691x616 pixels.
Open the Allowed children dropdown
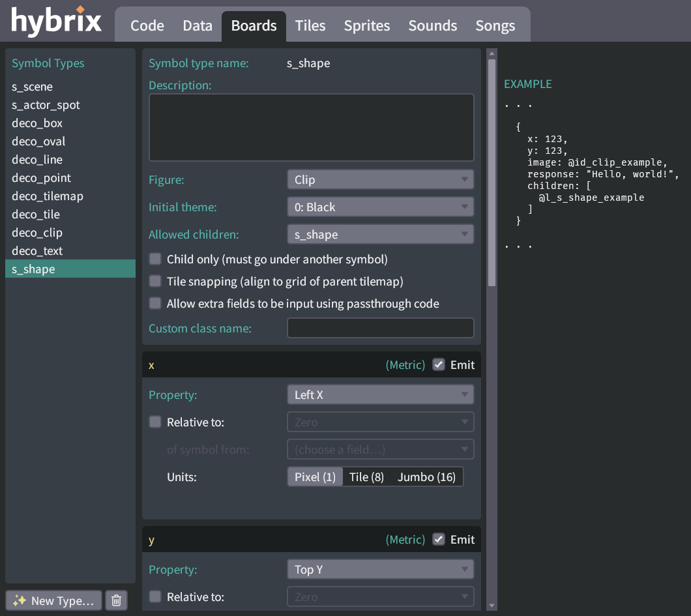coord(380,234)
